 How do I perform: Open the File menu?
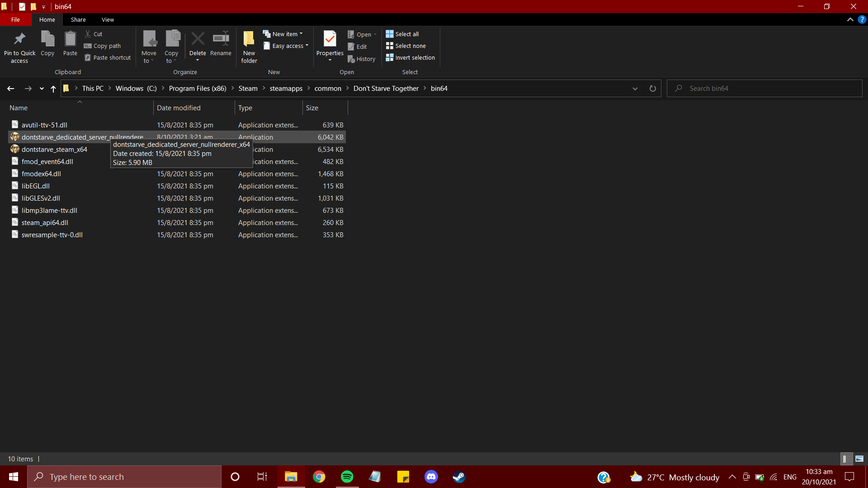[x=15, y=19]
